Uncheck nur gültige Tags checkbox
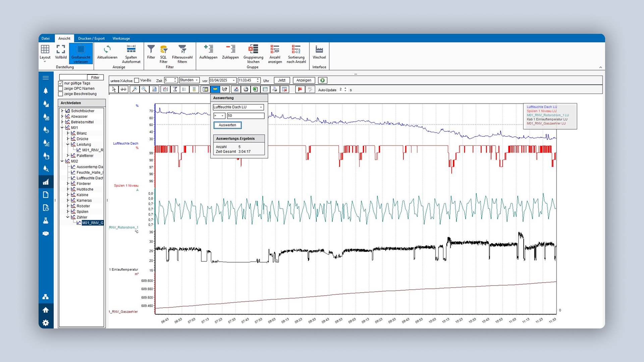Viewport: 644px width, 362px height. click(61, 83)
